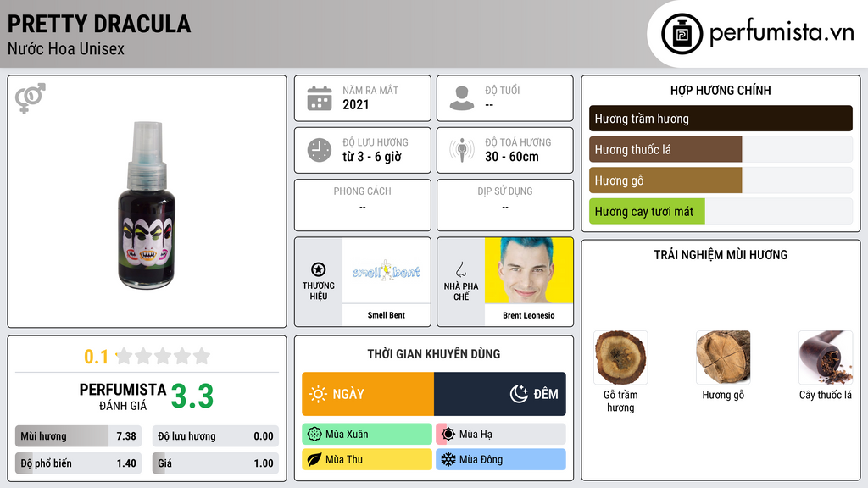This screenshot has height=488, width=868.
Task: Click the five-star rating row
Action: pyautogui.click(x=163, y=356)
